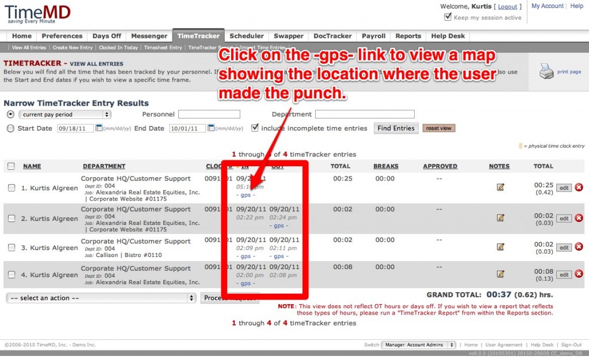Open calendar icon beside Start Date field
The width and height of the screenshot is (589, 364).
(x=99, y=128)
